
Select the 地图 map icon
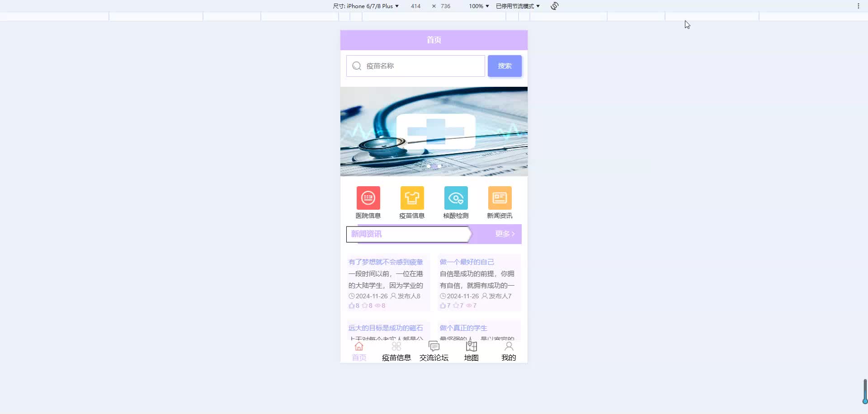[x=471, y=346]
